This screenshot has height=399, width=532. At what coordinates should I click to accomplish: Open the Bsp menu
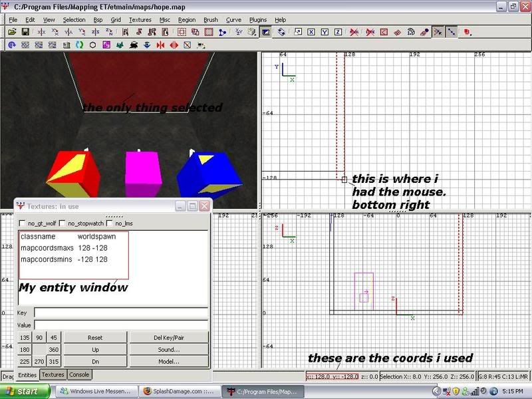[98, 20]
